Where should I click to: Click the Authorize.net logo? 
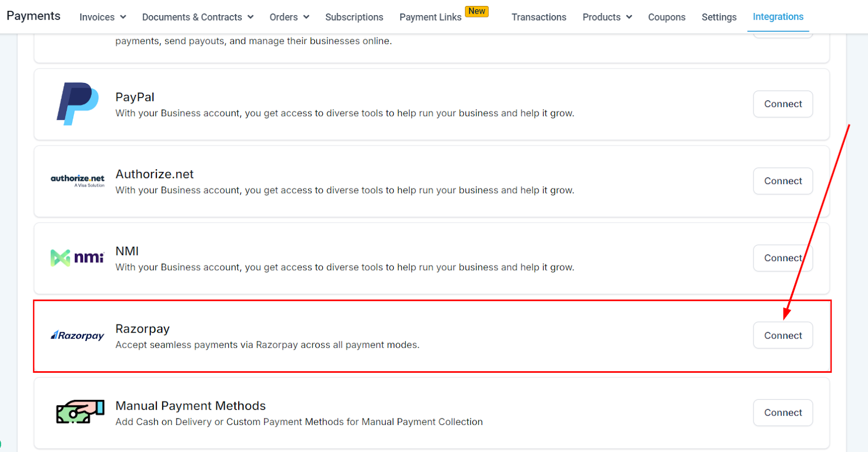tap(78, 181)
